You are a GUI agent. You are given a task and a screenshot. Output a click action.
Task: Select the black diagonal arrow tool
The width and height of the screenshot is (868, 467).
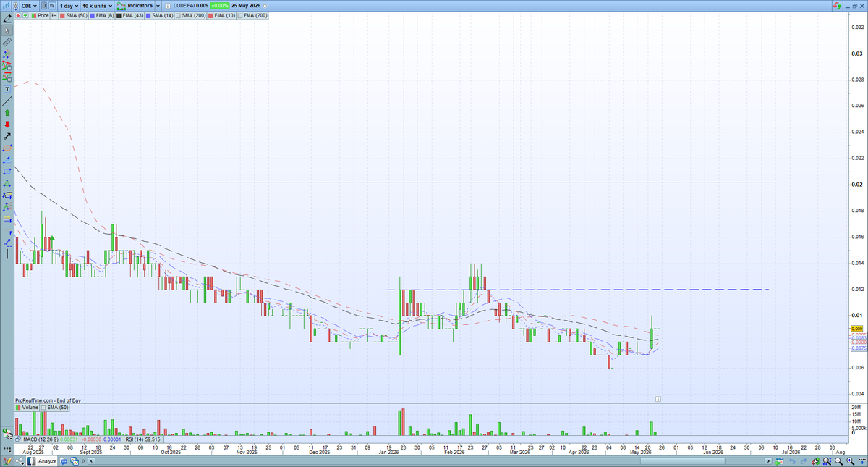(7, 136)
